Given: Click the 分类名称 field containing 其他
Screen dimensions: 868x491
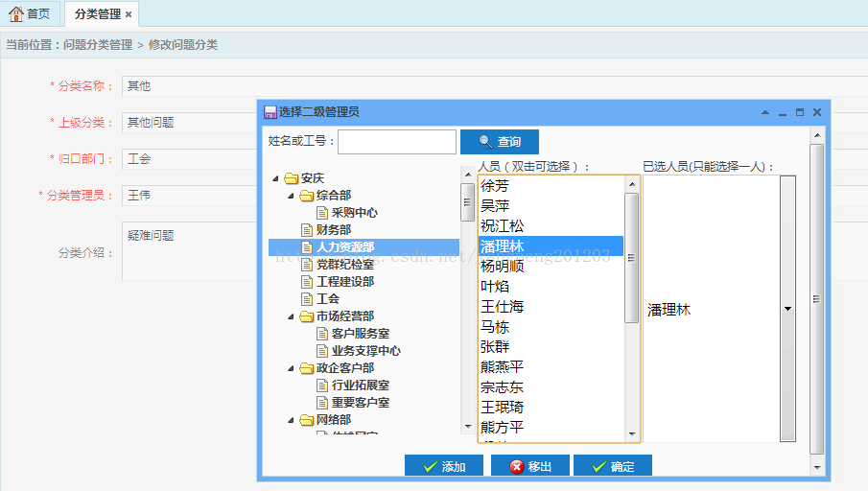Looking at the screenshot, I should (x=495, y=86).
